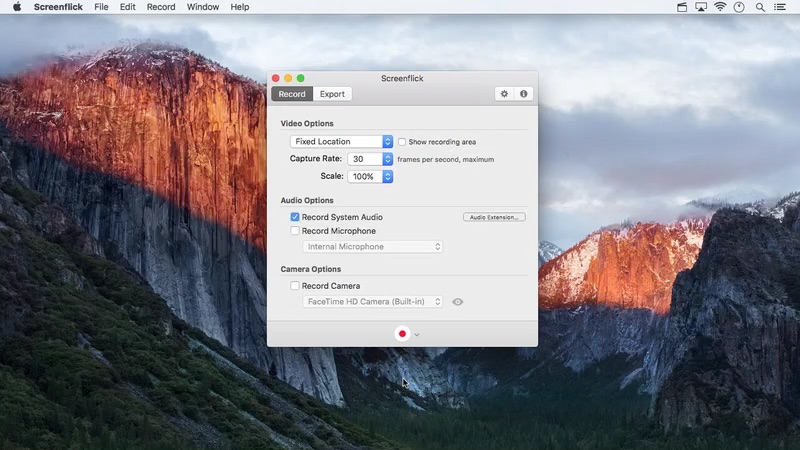Open the Help menu
800x450 pixels.
(239, 7)
